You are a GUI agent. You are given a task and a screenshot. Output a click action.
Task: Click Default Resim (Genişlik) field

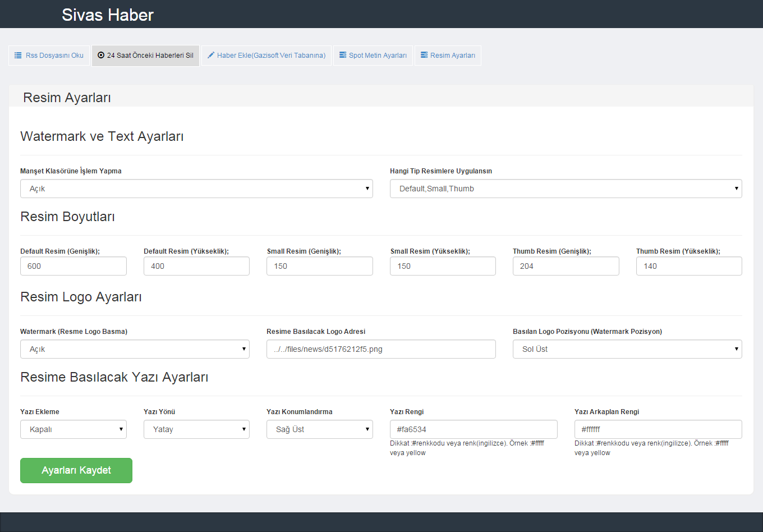tap(73, 266)
